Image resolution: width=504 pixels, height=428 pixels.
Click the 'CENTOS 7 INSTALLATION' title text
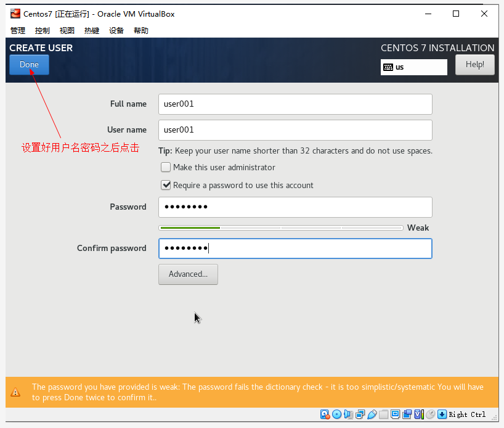(437, 48)
